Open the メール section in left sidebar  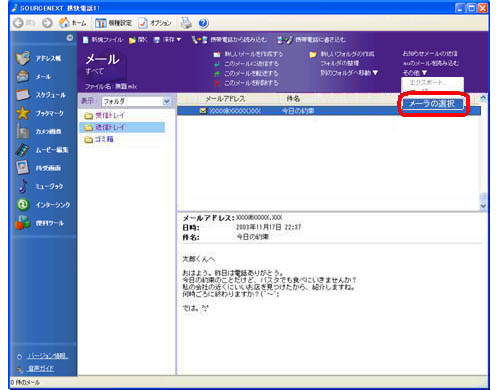(34, 77)
